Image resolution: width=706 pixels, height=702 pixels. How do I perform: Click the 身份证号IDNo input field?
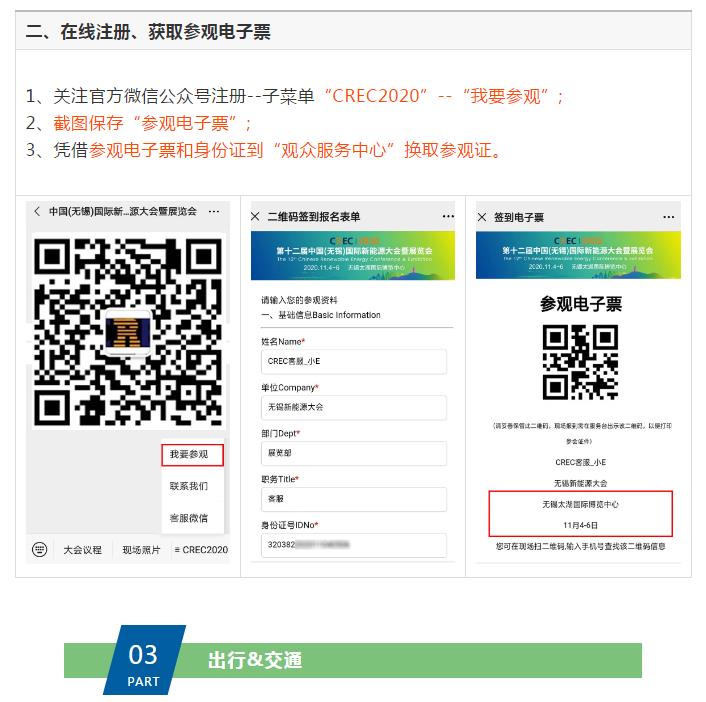[353, 545]
